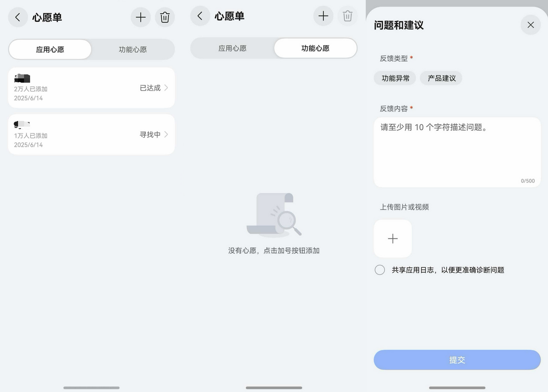
Task: Tap the 反馈类型 label
Action: 394,58
